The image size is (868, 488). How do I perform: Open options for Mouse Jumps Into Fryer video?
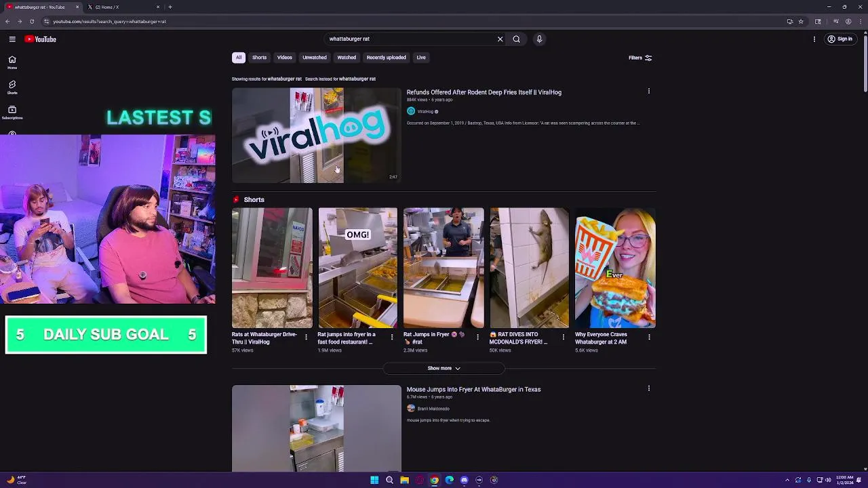649,388
